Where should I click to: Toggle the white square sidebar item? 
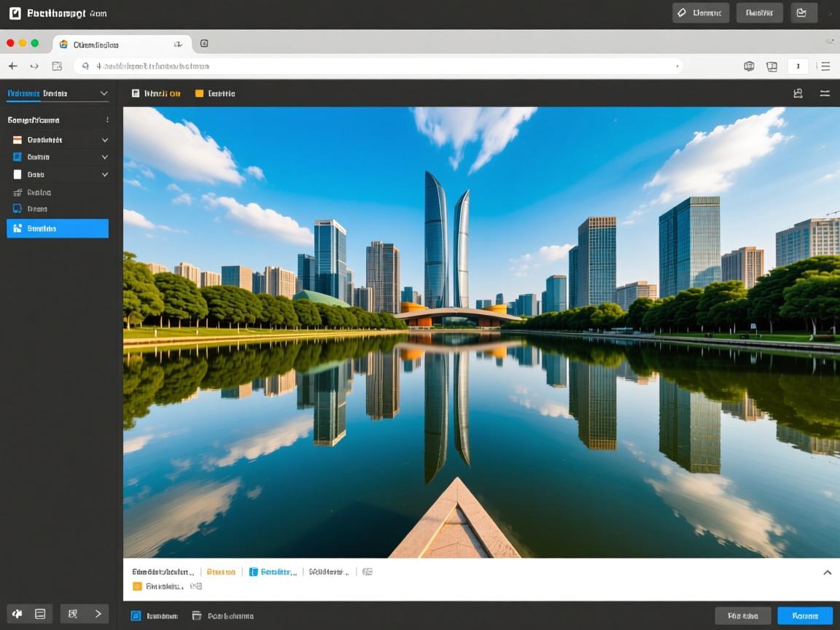click(17, 174)
